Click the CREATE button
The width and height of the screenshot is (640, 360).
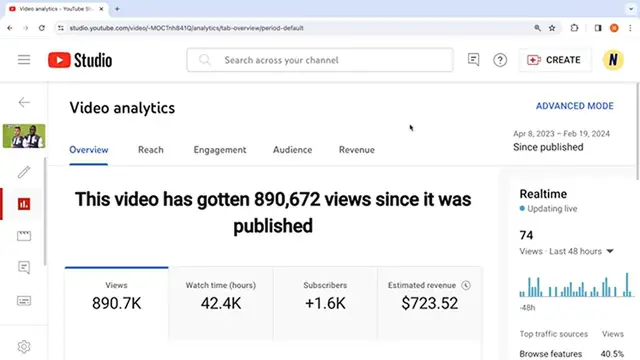tap(554, 60)
